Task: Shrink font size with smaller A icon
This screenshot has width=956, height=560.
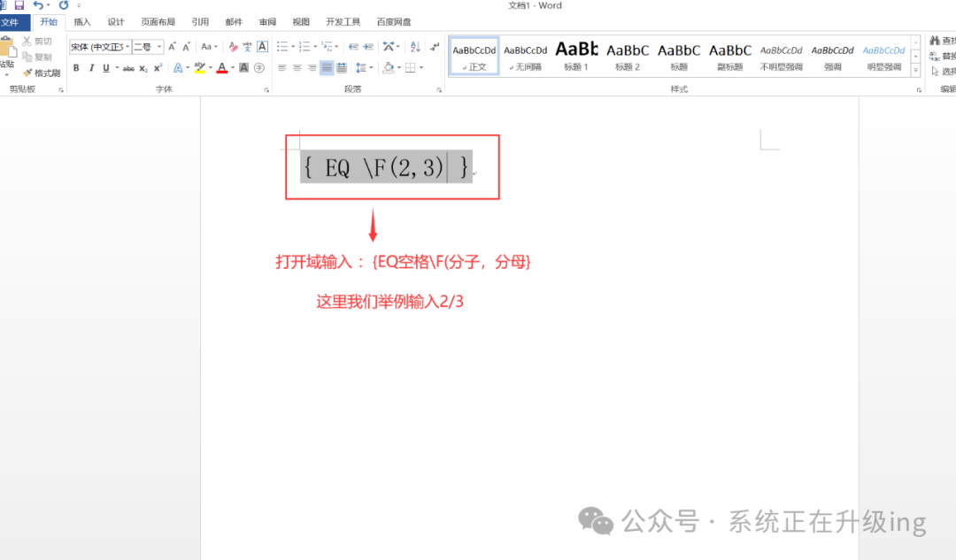Action: click(x=187, y=46)
